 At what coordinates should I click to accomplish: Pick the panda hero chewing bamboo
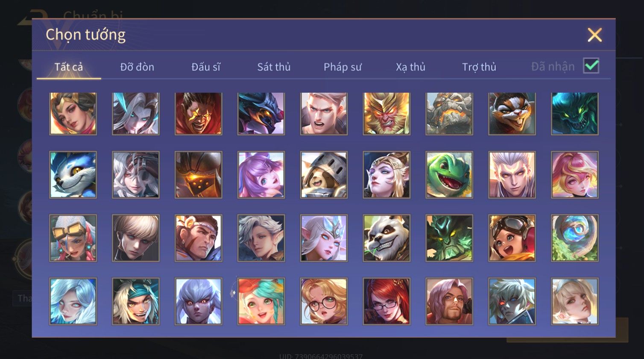(x=386, y=238)
